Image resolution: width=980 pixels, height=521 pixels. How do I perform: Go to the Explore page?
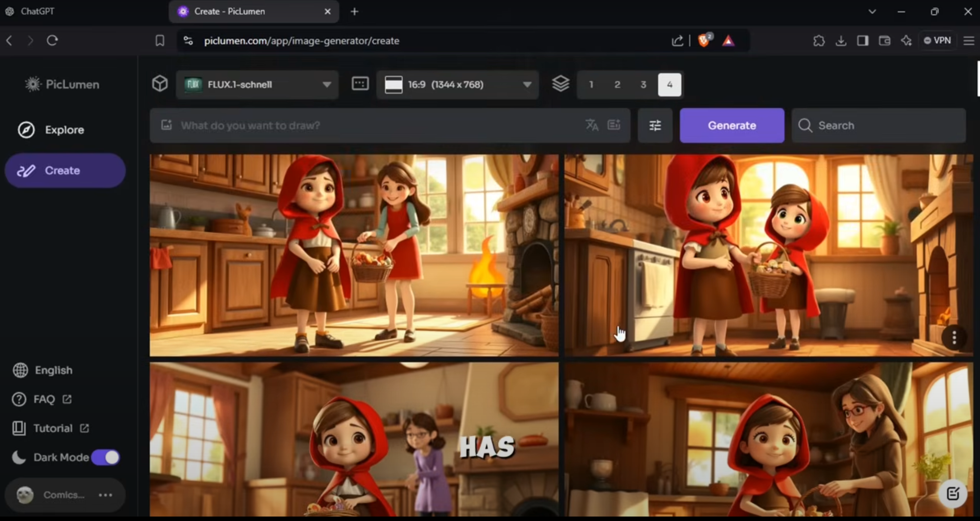64,130
